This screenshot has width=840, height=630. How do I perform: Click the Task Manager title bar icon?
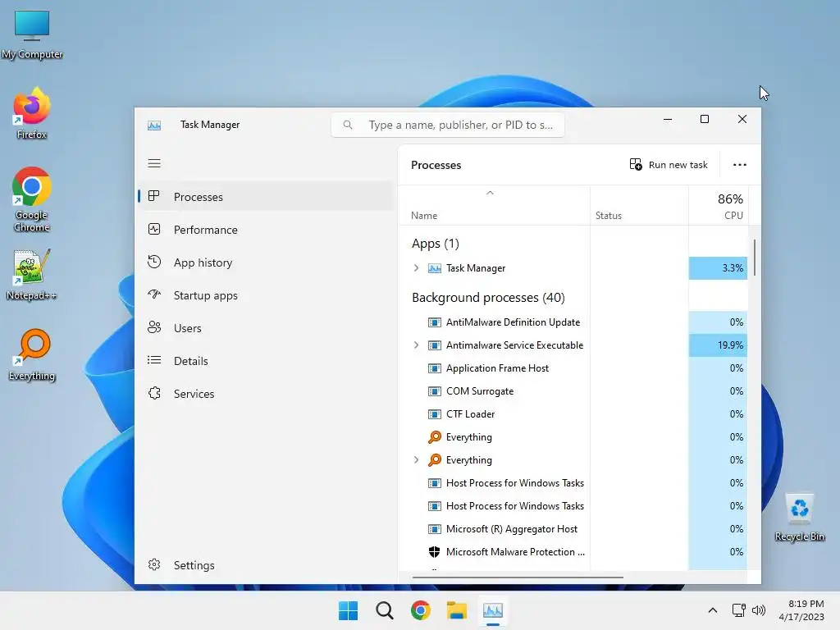(x=154, y=126)
